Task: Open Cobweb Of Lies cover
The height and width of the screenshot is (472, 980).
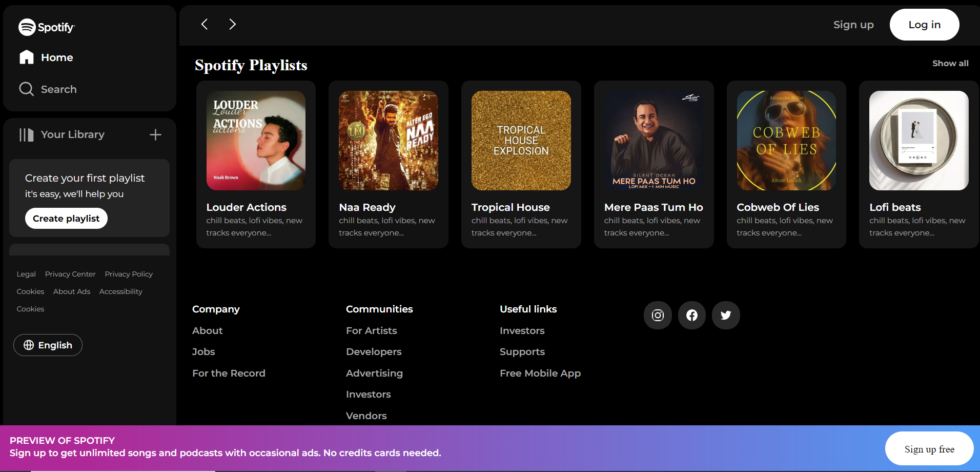Action: coord(786,141)
